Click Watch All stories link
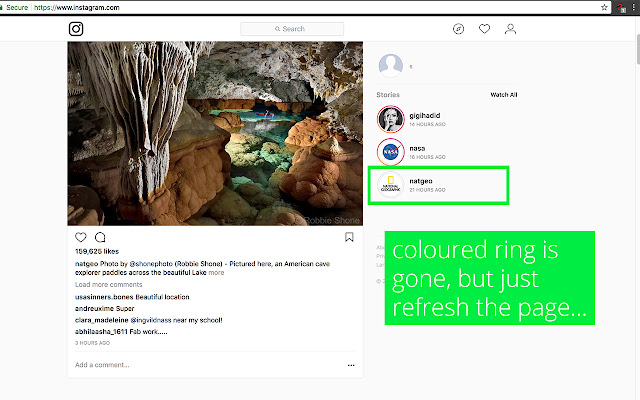Image resolution: width=640 pixels, height=400 pixels. 503,95
